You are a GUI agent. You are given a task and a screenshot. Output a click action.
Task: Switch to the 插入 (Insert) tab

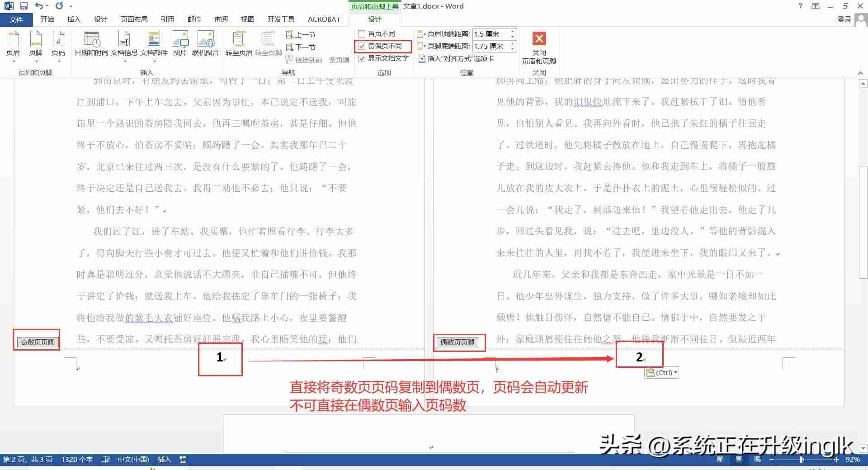click(74, 19)
